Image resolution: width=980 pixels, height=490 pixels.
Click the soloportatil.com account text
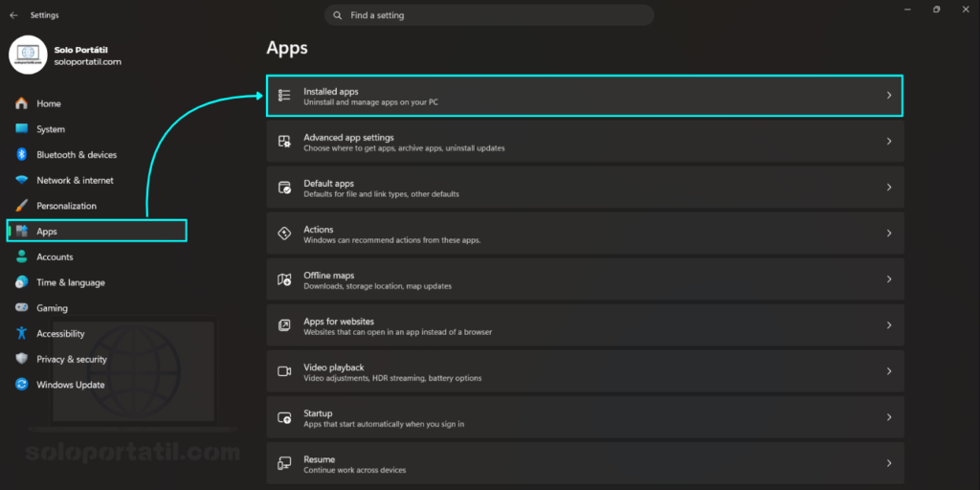87,62
